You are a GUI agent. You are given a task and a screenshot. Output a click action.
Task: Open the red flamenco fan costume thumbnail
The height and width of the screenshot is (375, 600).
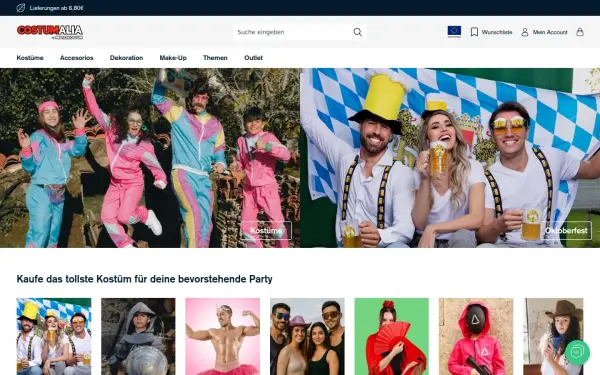click(391, 336)
